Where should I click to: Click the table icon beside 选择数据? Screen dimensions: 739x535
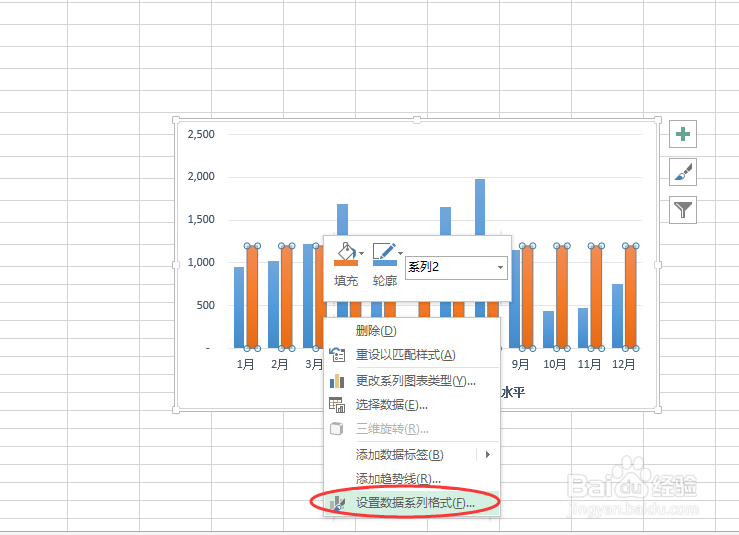(x=337, y=405)
